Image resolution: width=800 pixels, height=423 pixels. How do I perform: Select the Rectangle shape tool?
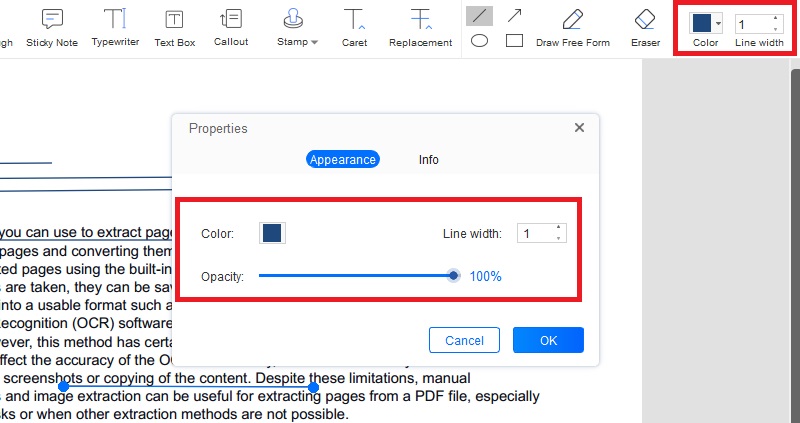(514, 40)
